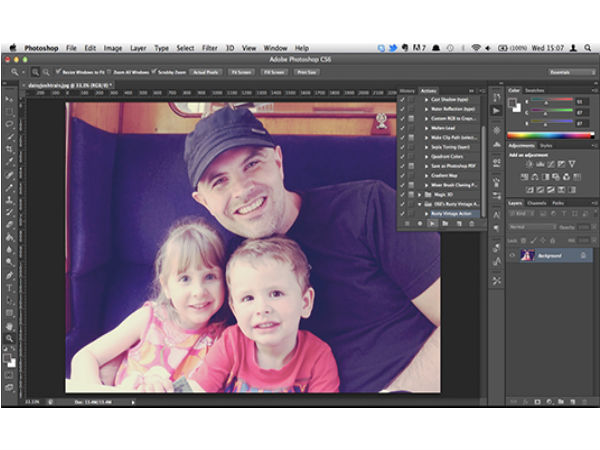Open the Filter menu
The image size is (600, 450).
[x=210, y=48]
